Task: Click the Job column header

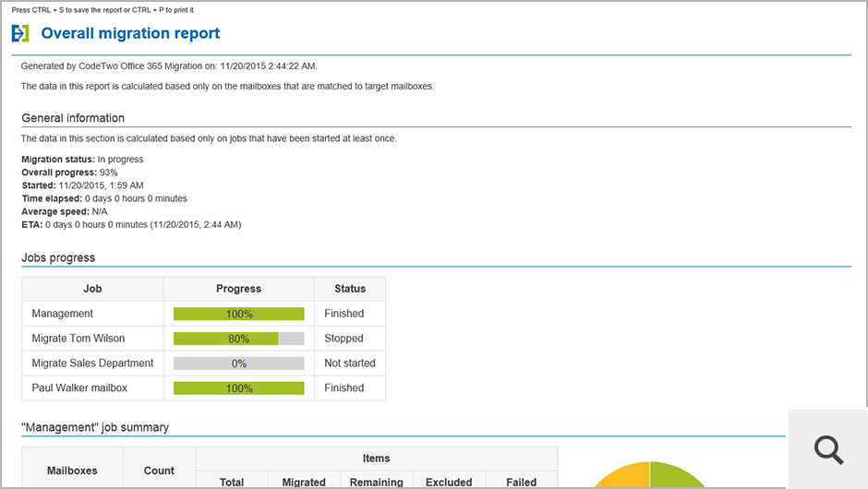Action: click(92, 289)
